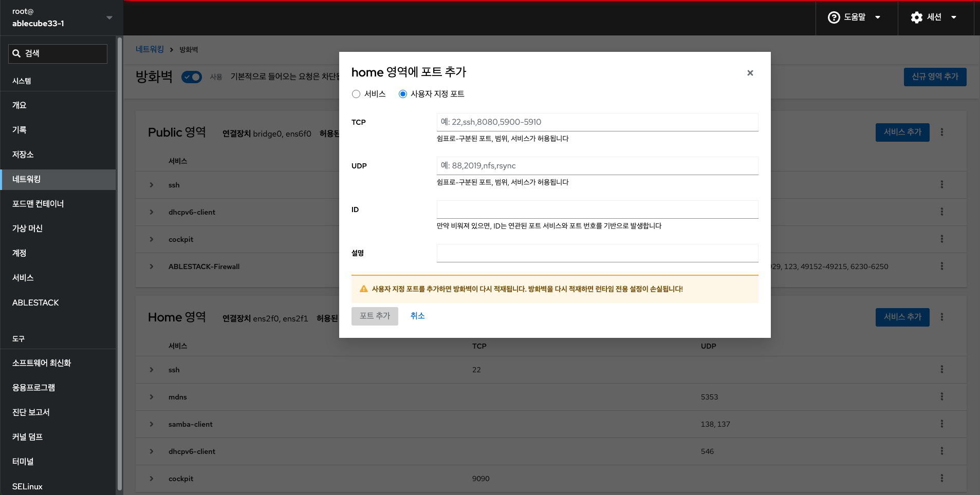Close the port add dialog with X

coord(750,73)
